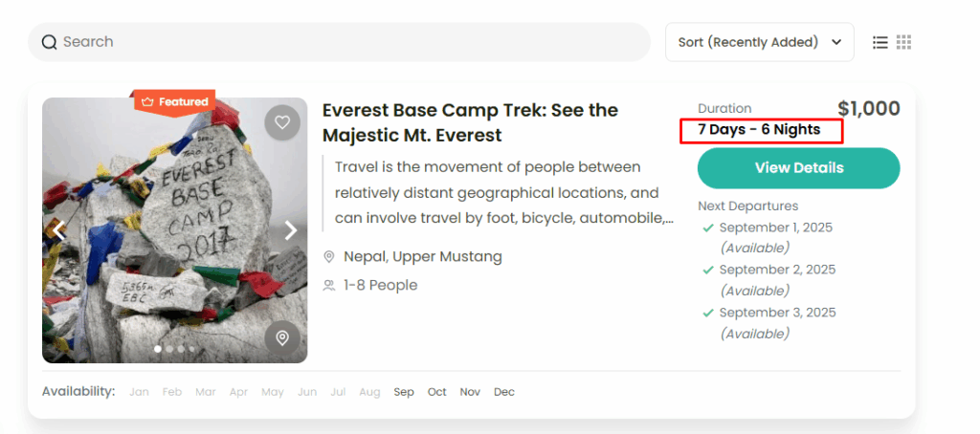The height and width of the screenshot is (434, 980).
Task: Show previous trip photo arrow
Action: tap(59, 230)
